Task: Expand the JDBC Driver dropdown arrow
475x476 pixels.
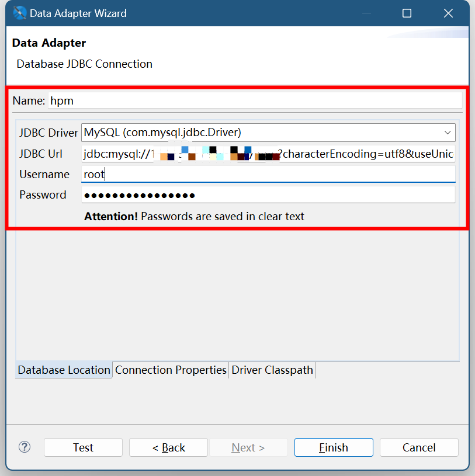Action: tap(448, 133)
